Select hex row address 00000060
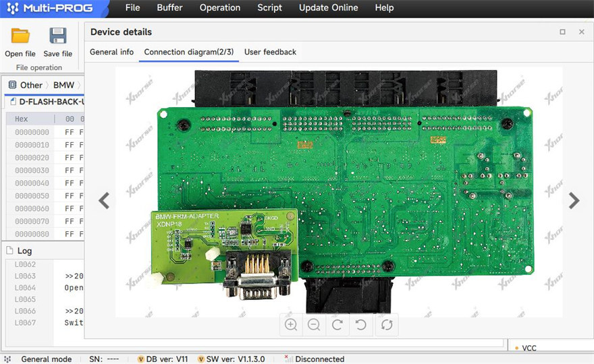594x364 pixels. click(32, 208)
